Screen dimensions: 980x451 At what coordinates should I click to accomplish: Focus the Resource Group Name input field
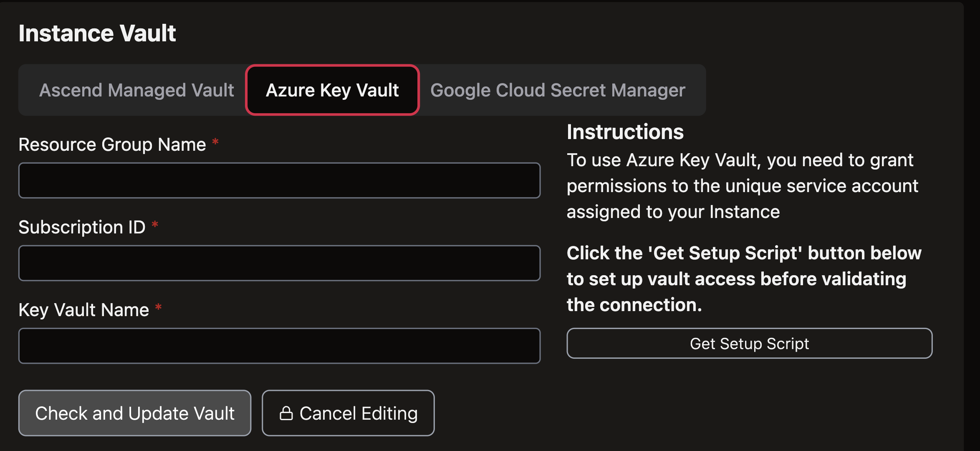279,180
